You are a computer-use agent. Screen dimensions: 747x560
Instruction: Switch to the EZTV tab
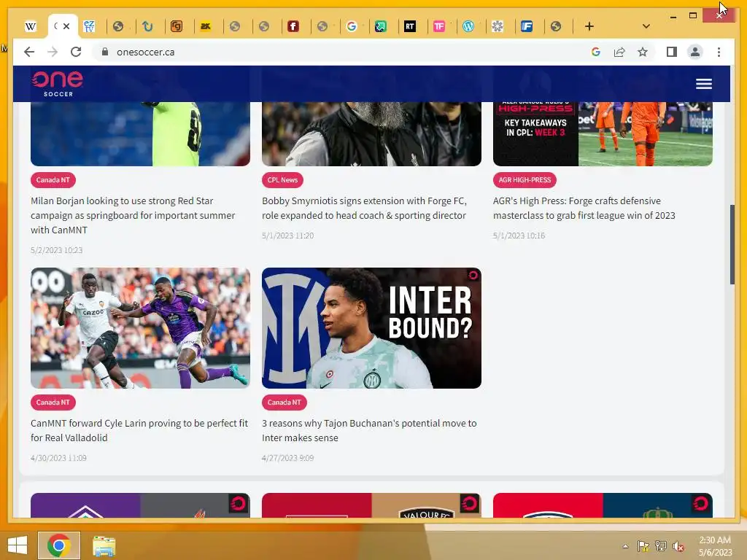89,27
